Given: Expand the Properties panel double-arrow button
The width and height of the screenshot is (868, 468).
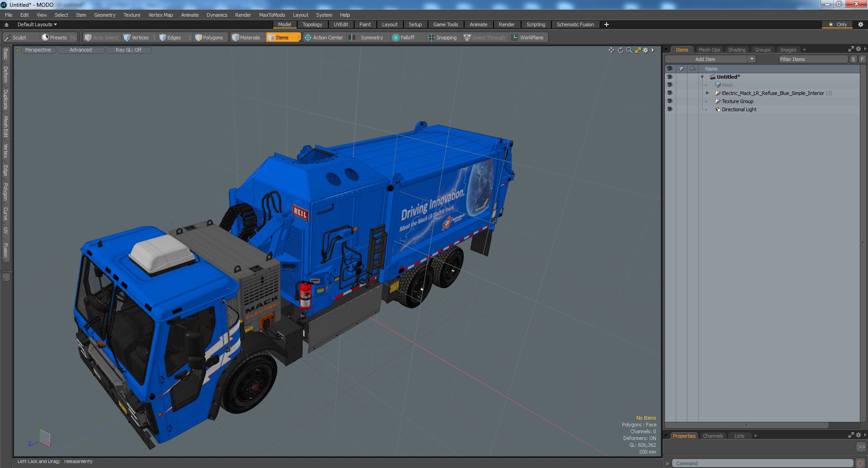Looking at the screenshot, I should (861, 447).
